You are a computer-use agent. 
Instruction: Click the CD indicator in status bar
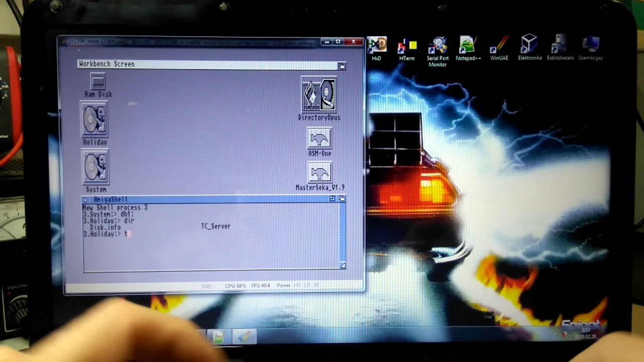[x=307, y=286]
